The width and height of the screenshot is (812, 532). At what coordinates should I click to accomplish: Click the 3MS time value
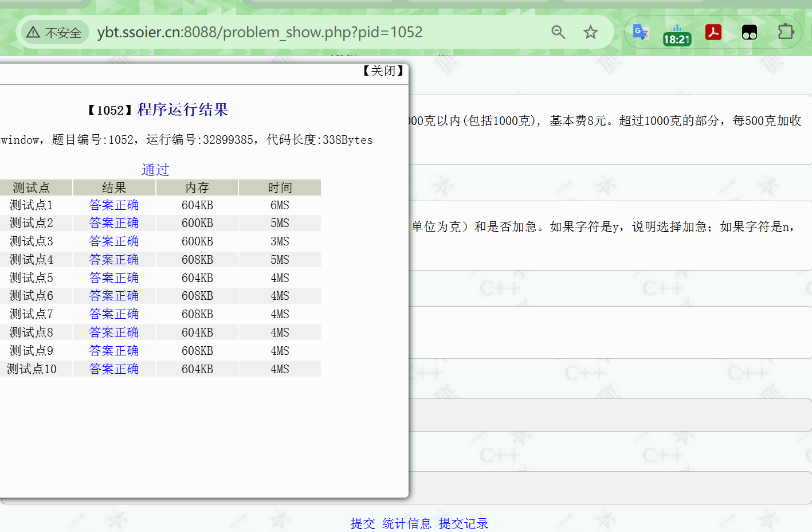(280, 241)
